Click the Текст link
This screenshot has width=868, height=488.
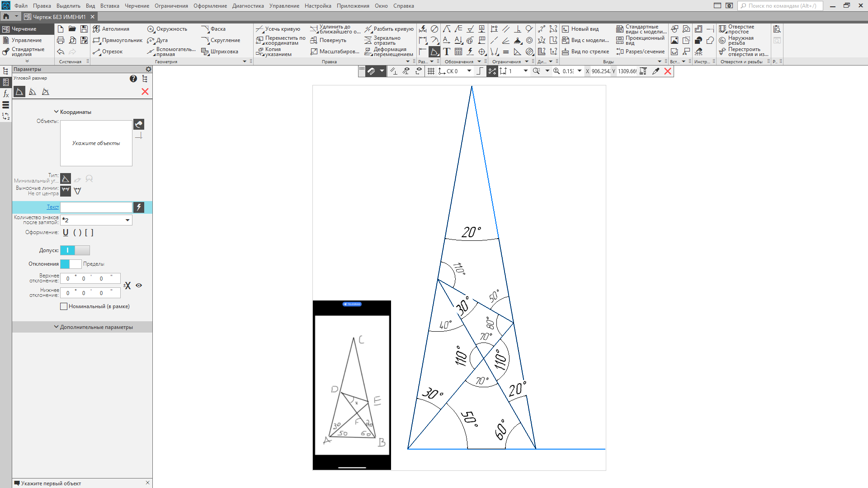[53, 207]
